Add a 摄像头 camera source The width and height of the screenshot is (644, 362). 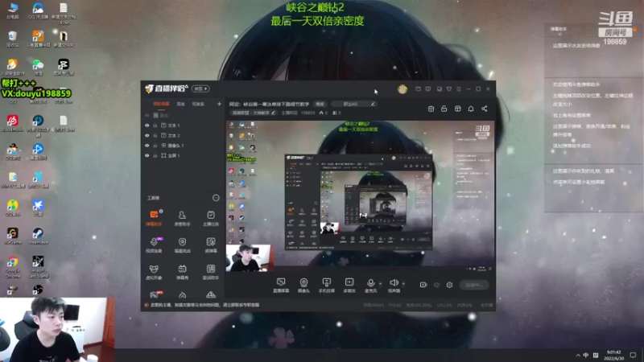click(x=303, y=285)
